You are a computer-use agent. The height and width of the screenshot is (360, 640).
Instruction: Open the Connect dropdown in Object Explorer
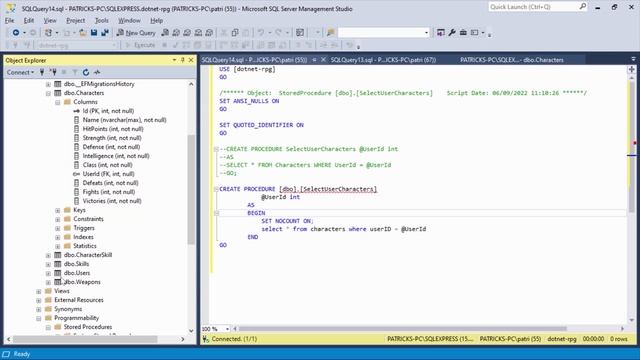coord(20,72)
